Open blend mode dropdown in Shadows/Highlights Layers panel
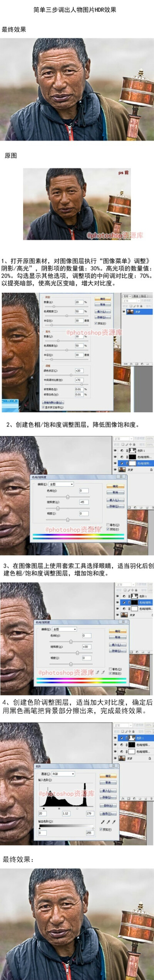This screenshot has width=154, height=980. click(x=131, y=300)
